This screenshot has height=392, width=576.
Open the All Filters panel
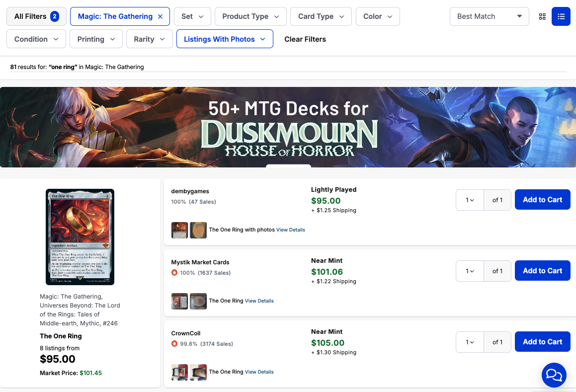(36, 16)
